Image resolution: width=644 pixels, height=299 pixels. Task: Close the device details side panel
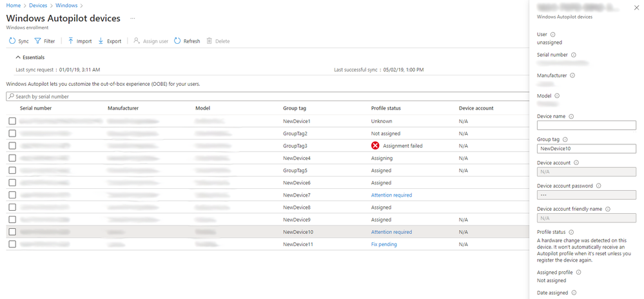637,7
